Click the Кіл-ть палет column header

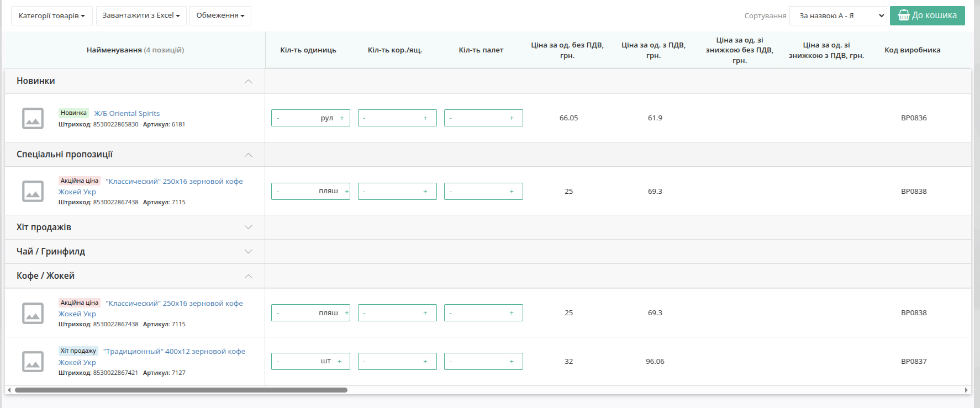(481, 50)
